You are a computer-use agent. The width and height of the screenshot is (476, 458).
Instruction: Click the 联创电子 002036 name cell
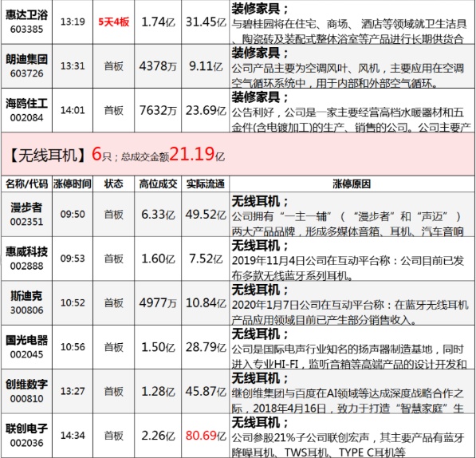27,436
